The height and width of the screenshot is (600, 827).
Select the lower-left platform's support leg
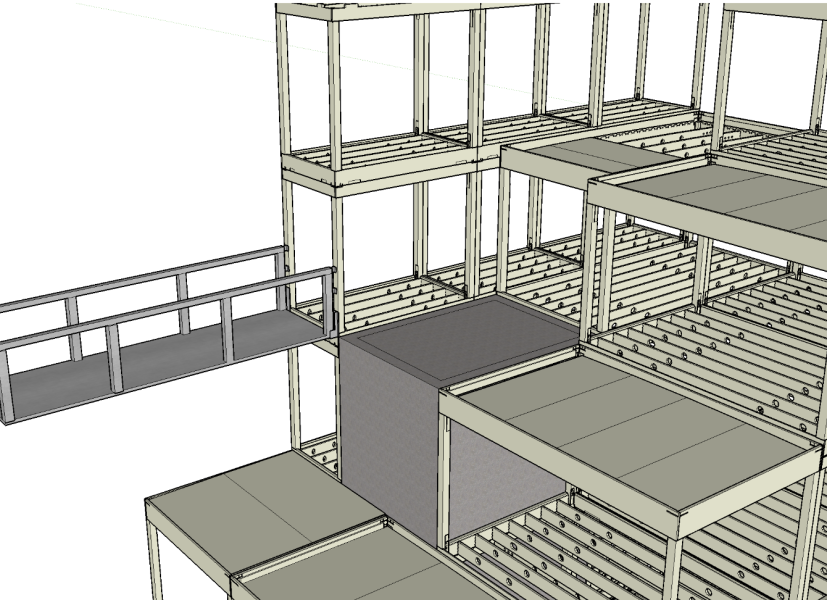click(x=157, y=560)
